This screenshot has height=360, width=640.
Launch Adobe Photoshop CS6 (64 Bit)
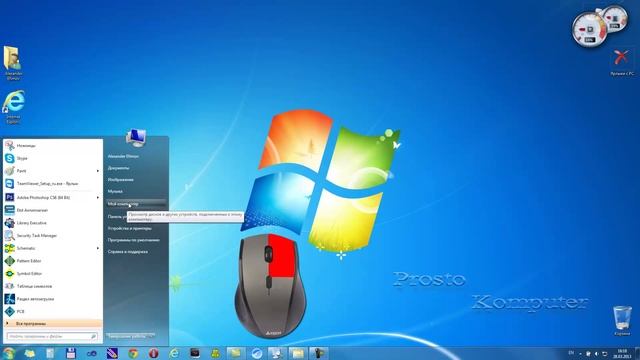pyautogui.click(x=52, y=197)
